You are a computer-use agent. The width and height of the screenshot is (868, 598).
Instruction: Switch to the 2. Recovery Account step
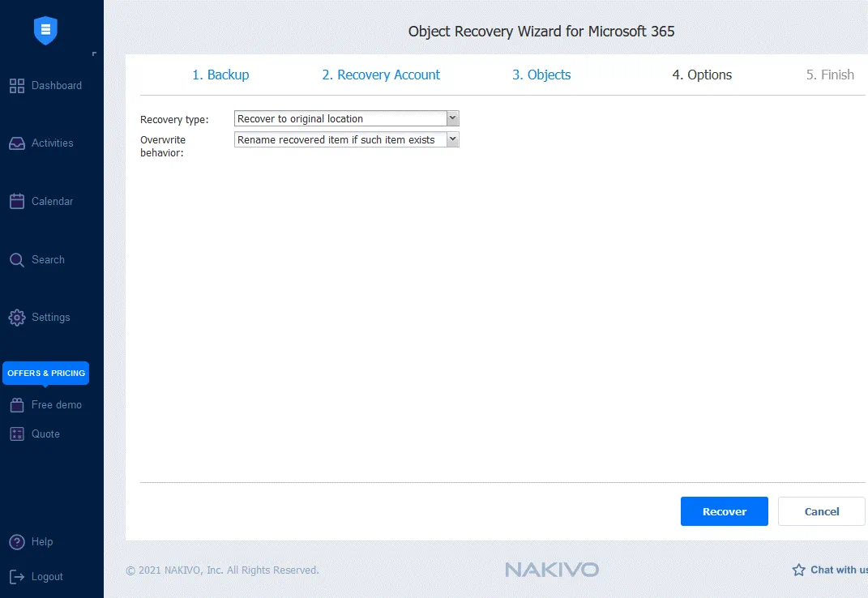pyautogui.click(x=381, y=75)
